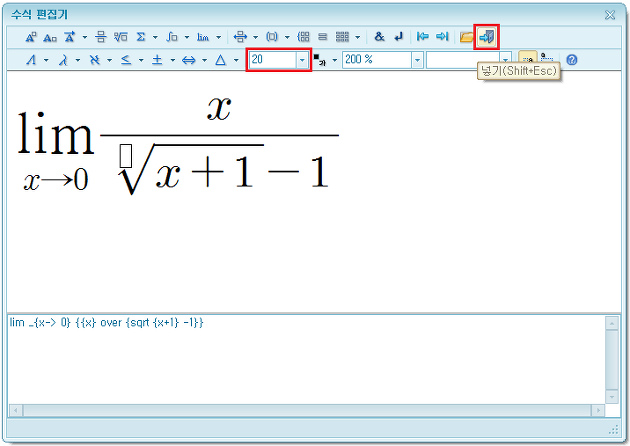Expand the relation arrow dropdown
This screenshot has width=630, height=446.
coord(256,37)
